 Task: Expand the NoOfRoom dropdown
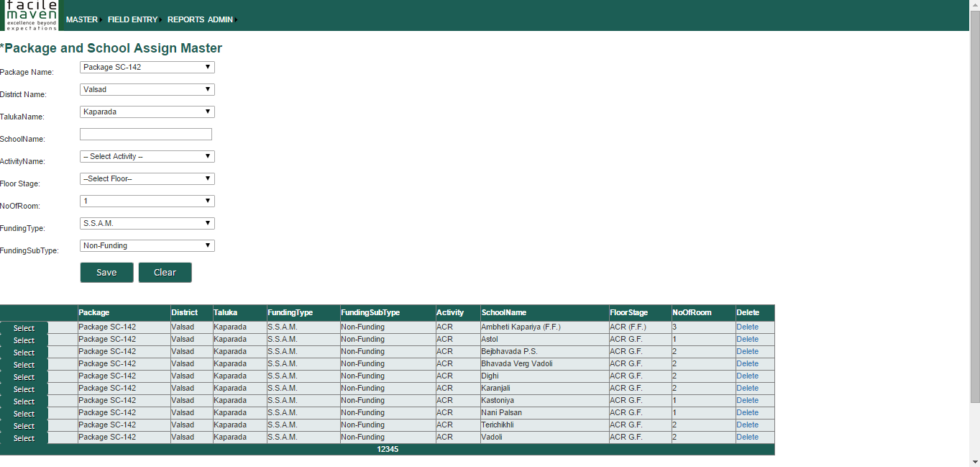pos(147,201)
